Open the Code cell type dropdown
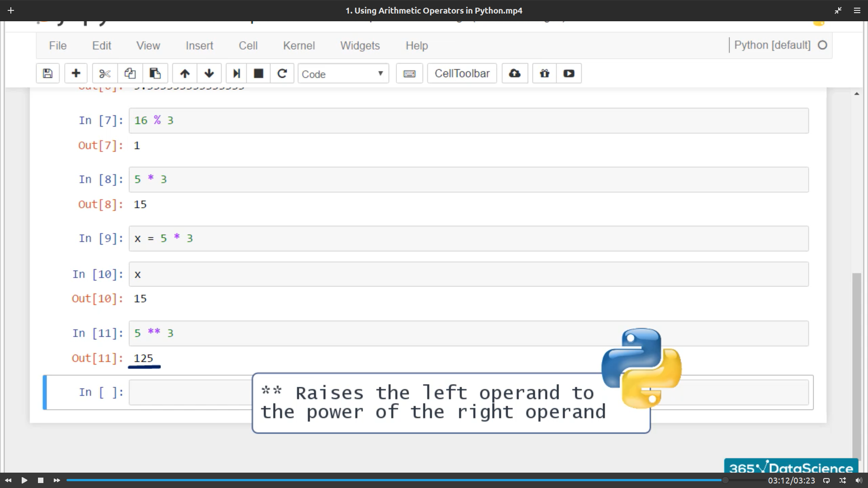868x488 pixels. (343, 74)
